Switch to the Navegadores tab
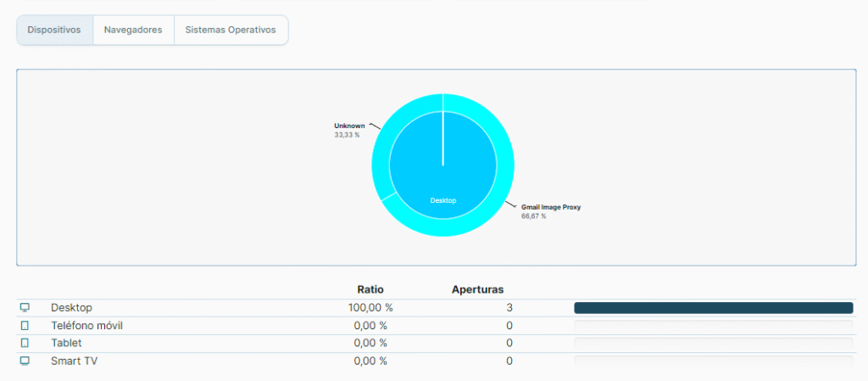Screen dimensions: 868x381 [x=133, y=30]
